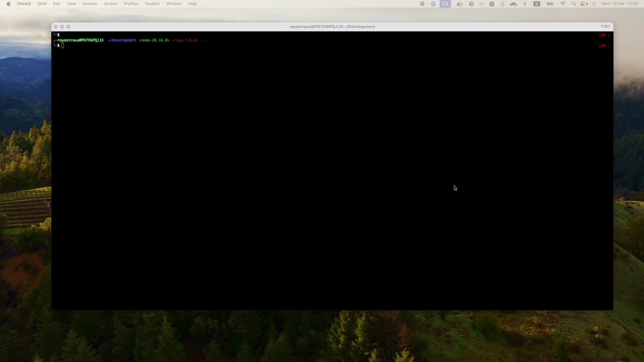Click at the terminal cursor prompt line
This screenshot has height=362, width=644.
(x=63, y=46)
